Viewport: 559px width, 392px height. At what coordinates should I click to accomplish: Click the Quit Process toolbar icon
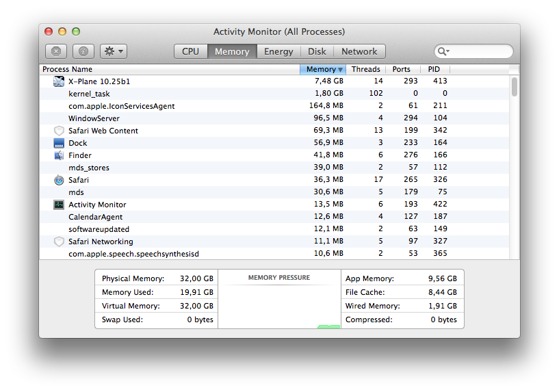pyautogui.click(x=56, y=51)
